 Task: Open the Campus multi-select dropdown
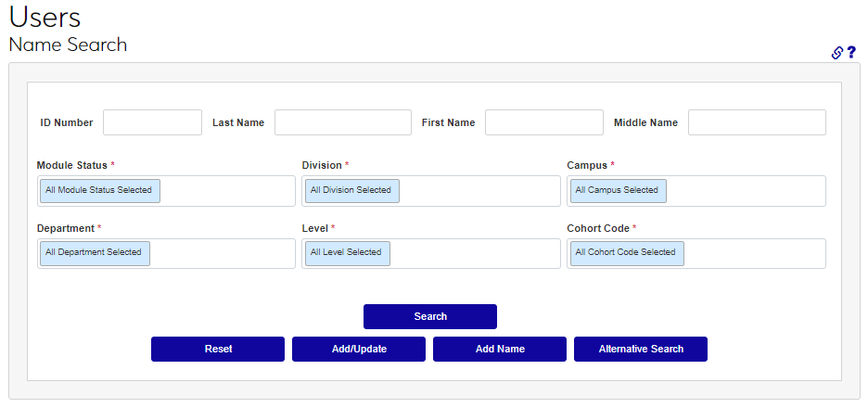pyautogui.click(x=745, y=191)
